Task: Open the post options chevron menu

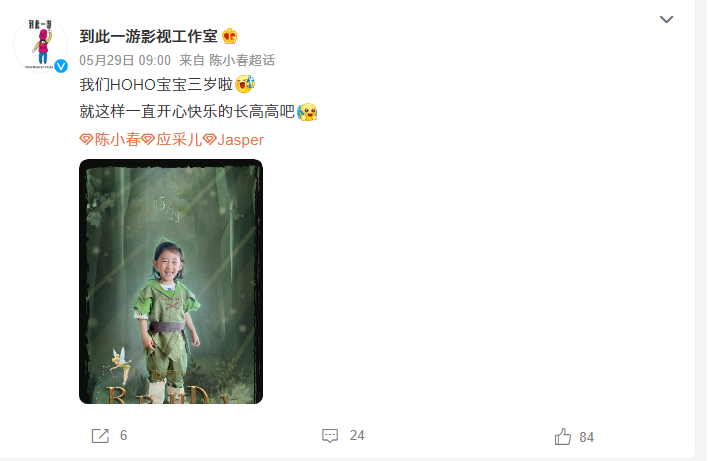Action: point(666,19)
